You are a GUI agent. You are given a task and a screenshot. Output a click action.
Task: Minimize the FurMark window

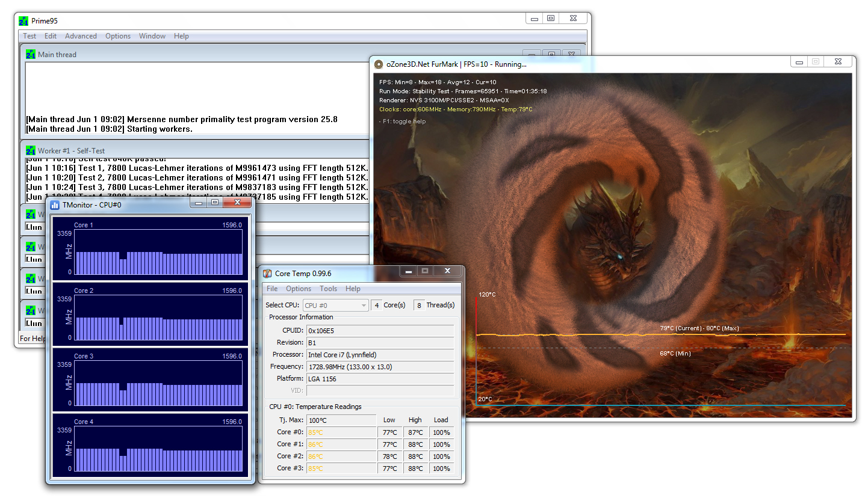(x=799, y=62)
